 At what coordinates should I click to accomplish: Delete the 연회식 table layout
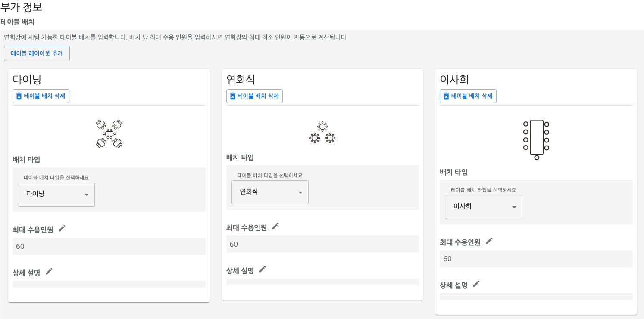point(254,96)
